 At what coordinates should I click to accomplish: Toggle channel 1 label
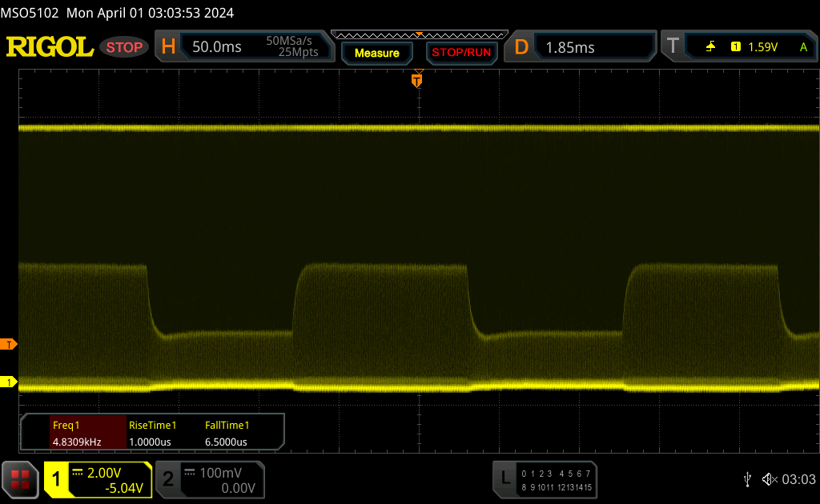[x=57, y=479]
